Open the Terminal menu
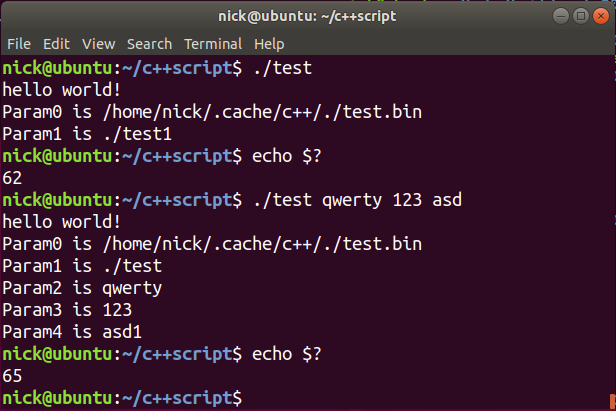 (213, 44)
